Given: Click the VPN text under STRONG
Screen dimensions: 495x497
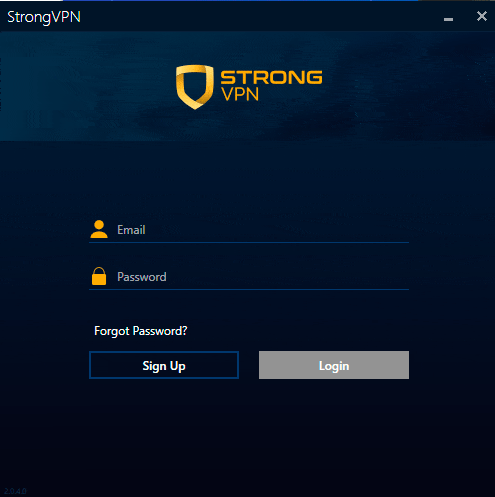Looking at the screenshot, I should (x=240, y=94).
